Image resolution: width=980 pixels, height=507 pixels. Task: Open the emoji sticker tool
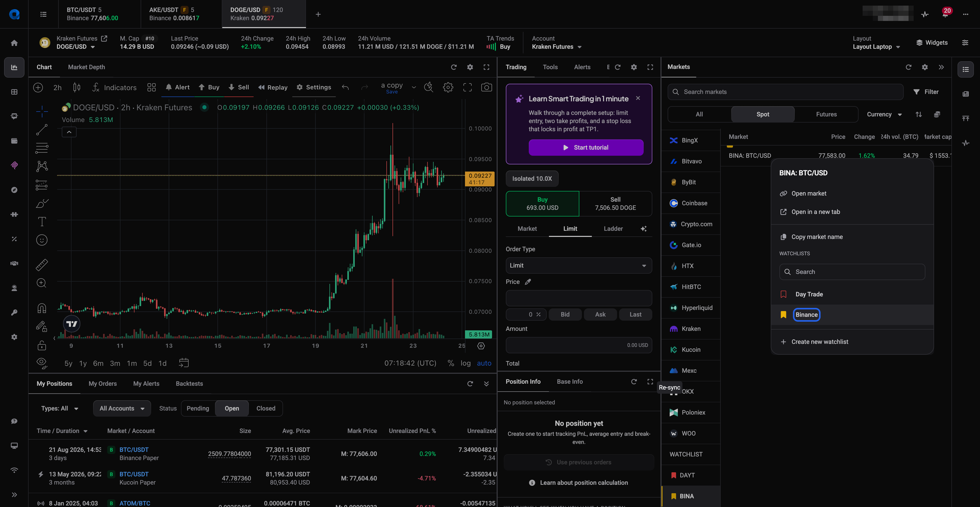[x=42, y=240]
